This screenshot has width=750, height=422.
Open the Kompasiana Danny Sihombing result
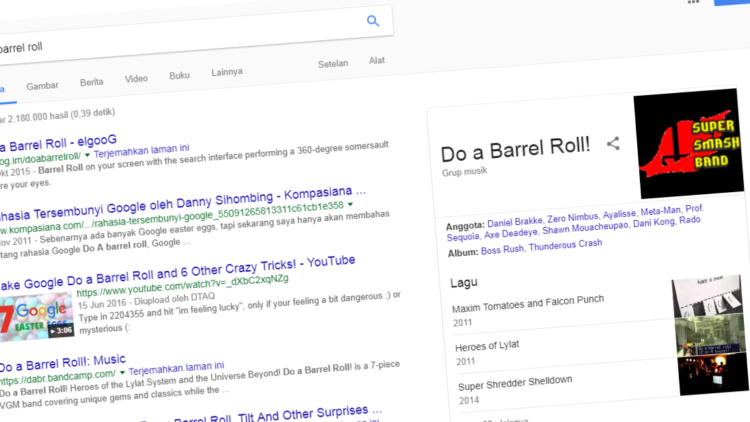click(182, 204)
